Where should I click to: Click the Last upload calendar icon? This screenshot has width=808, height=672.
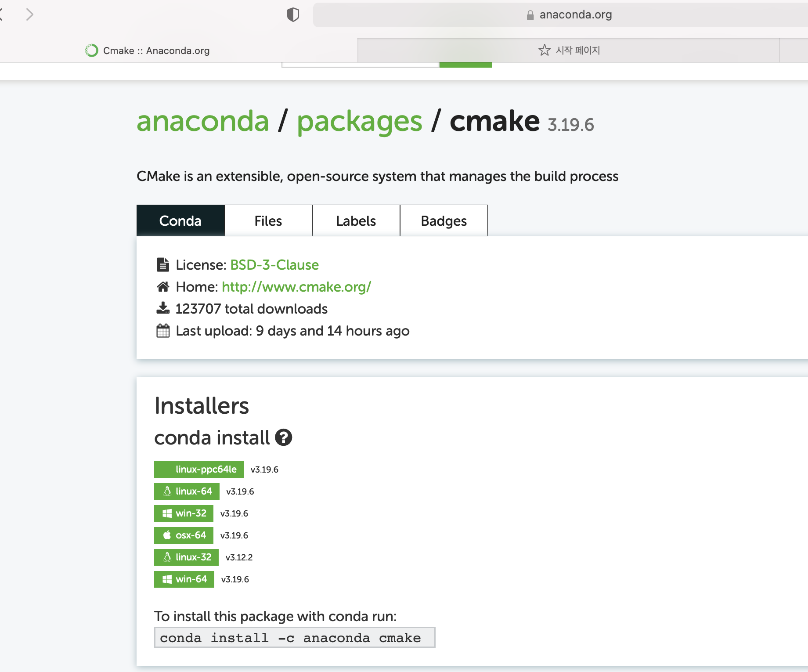[x=163, y=330]
